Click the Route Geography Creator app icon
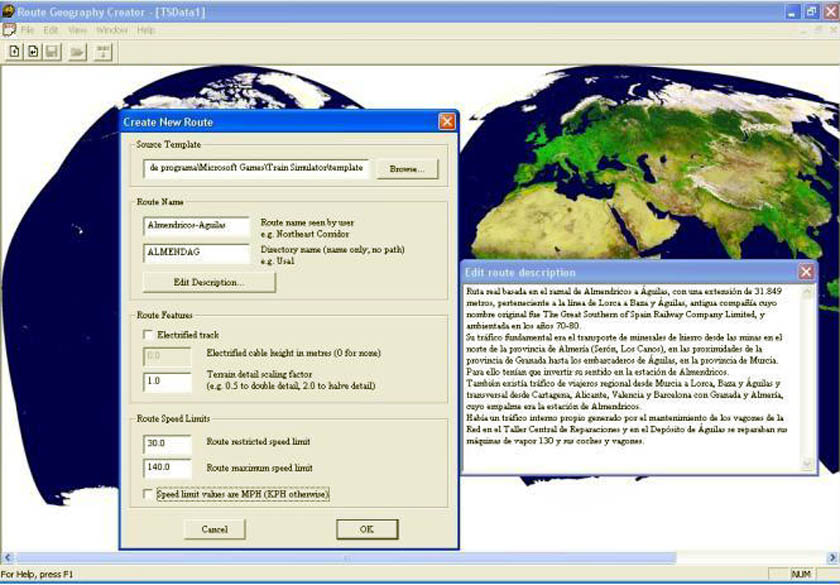The height and width of the screenshot is (585, 840). (x=10, y=11)
